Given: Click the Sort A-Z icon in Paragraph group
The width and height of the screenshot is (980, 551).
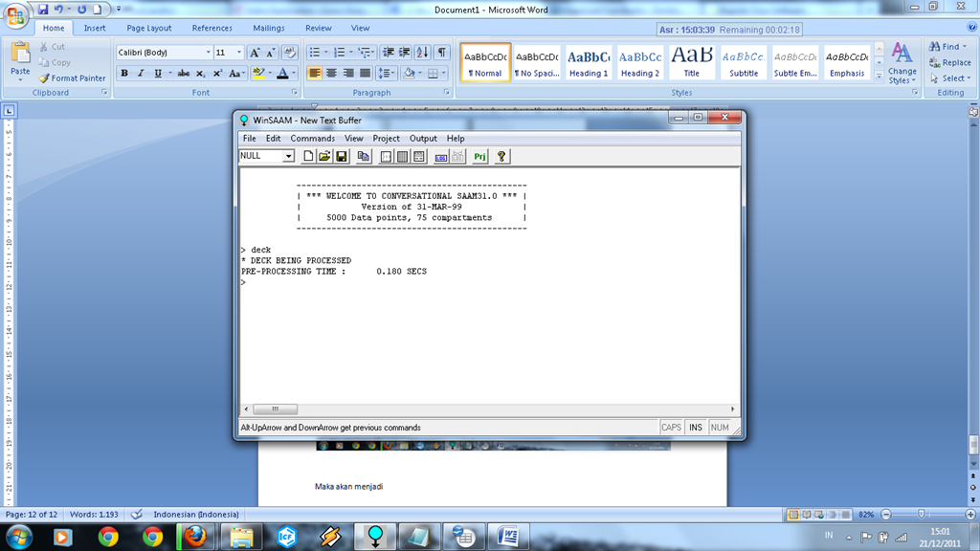Looking at the screenshot, I should pyautogui.click(x=422, y=53).
